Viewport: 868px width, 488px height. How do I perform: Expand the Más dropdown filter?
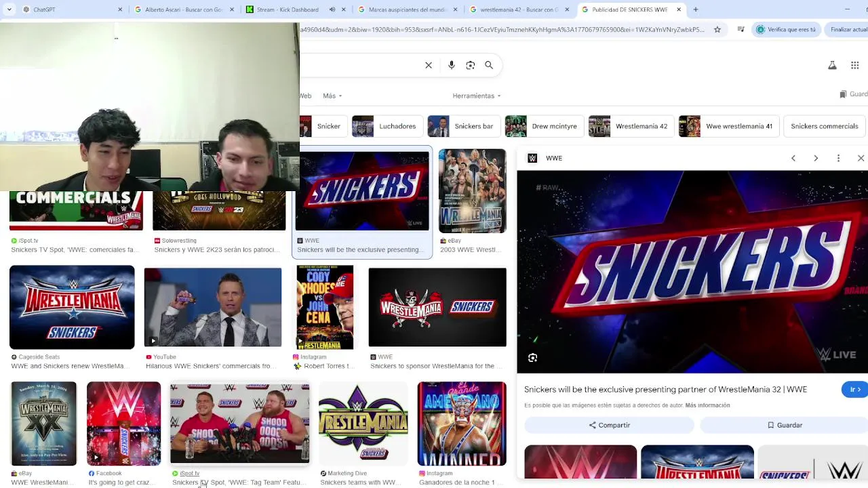(x=332, y=96)
